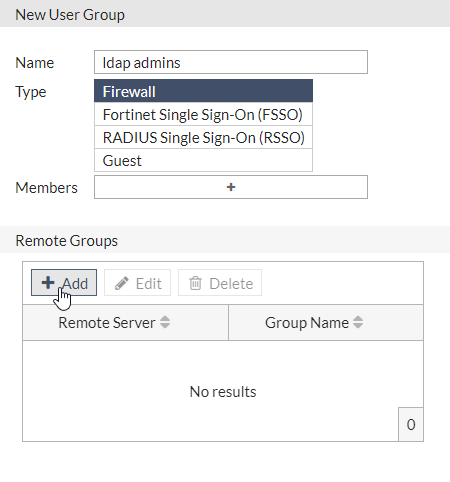The height and width of the screenshot is (482, 450).
Task: Click the Name field containing ldap admins
Action: tap(231, 62)
